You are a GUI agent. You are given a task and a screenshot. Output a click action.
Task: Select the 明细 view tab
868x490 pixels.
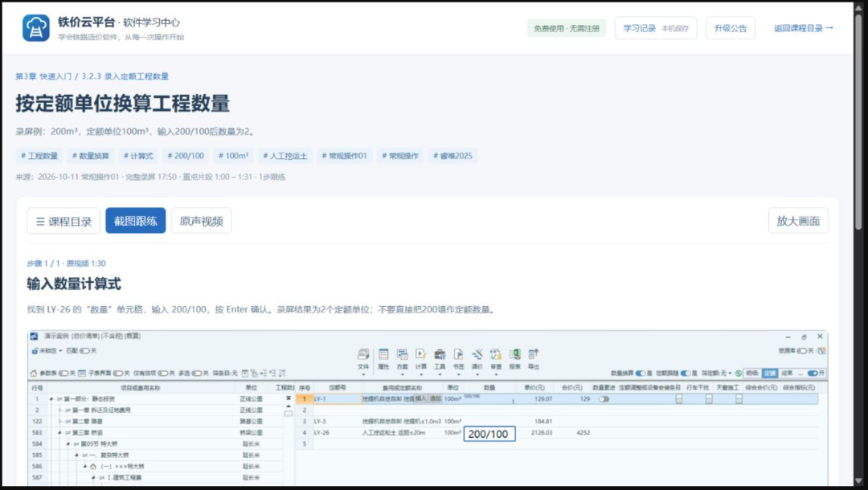pos(751,374)
